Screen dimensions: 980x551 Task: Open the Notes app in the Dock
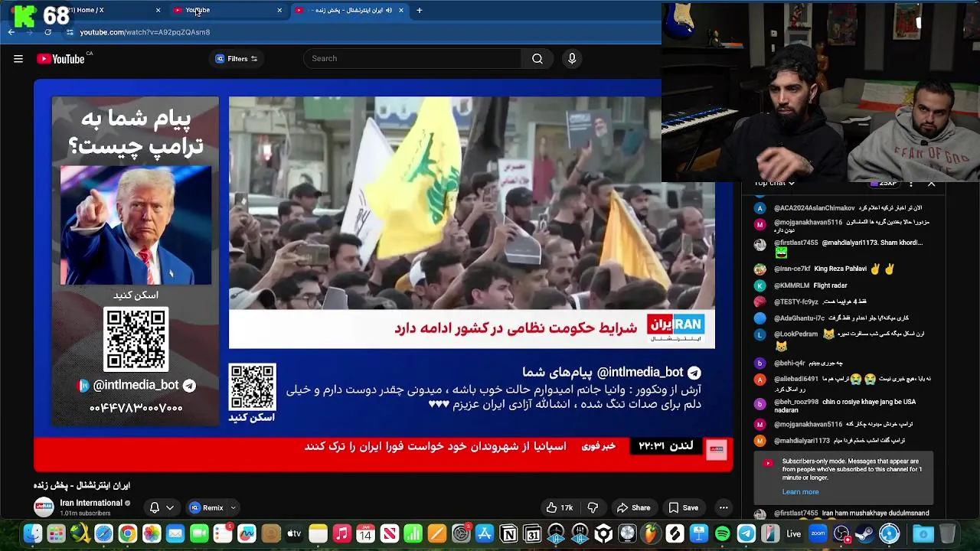point(318,533)
